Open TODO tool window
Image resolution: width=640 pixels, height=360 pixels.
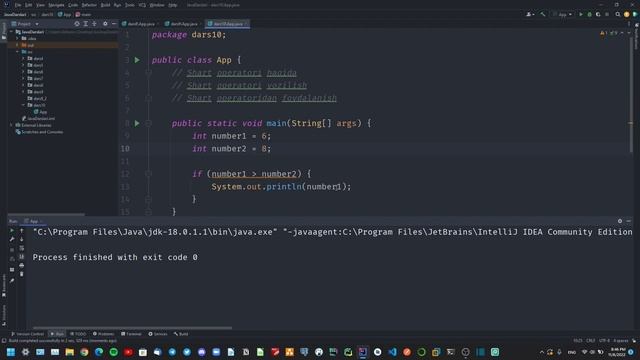point(78,334)
